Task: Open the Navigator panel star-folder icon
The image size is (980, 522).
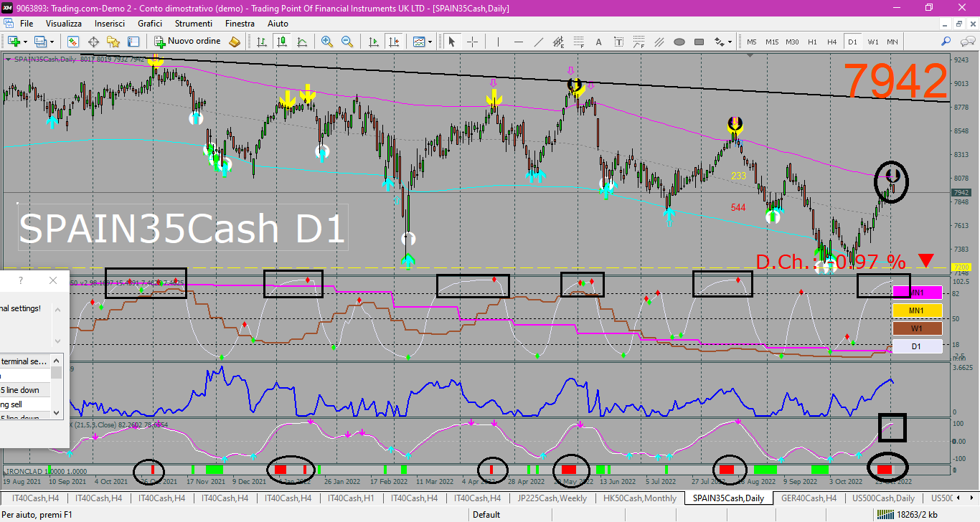Action: tap(113, 42)
